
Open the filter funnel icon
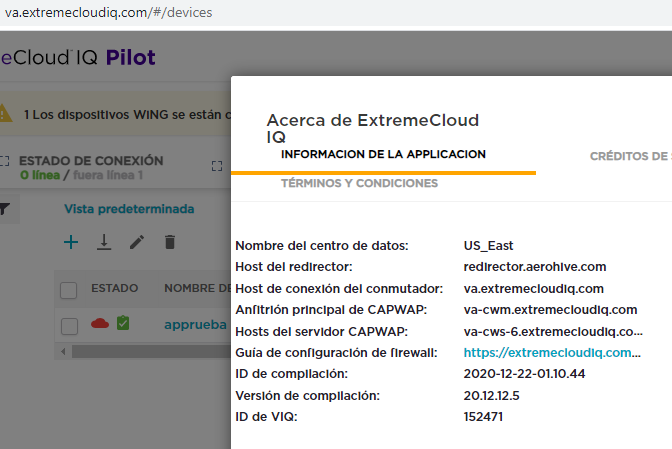click(x=4, y=209)
